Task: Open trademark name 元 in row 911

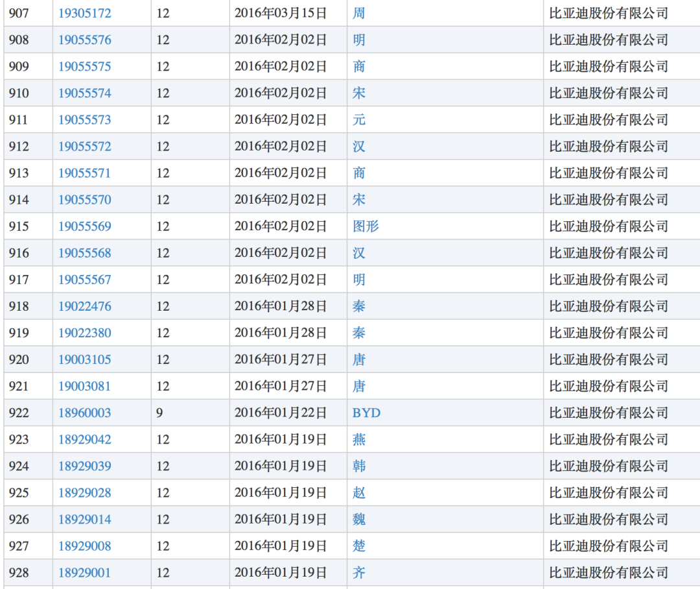Action: [x=359, y=120]
